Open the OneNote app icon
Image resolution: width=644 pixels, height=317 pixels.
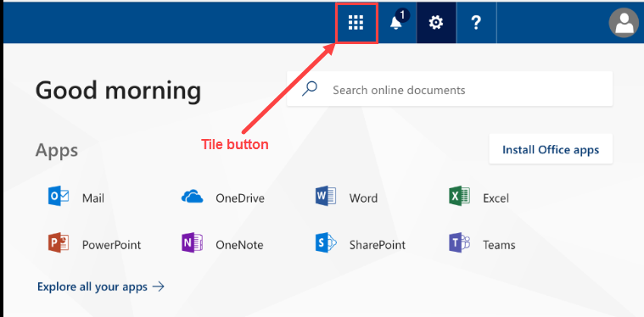[x=193, y=242]
